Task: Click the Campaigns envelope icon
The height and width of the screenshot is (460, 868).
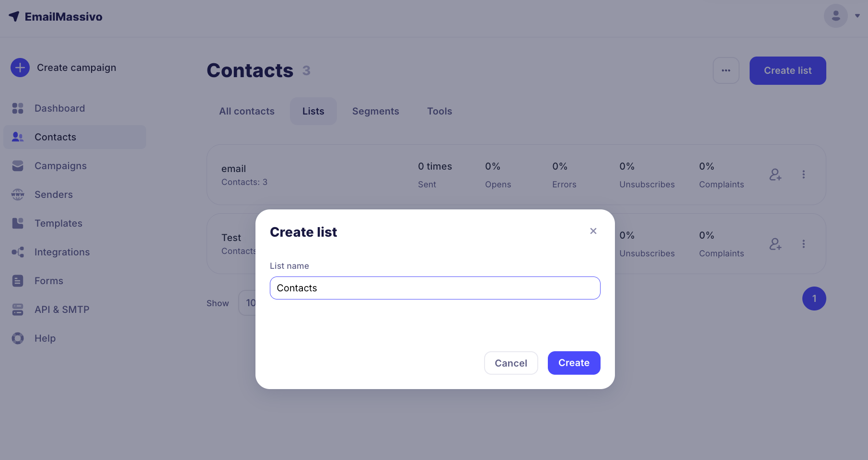Action: tap(18, 166)
